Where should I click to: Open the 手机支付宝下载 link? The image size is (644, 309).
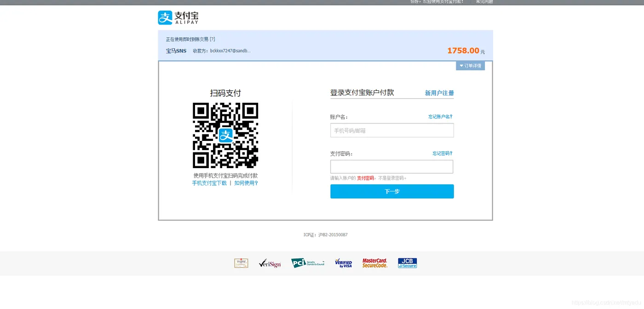[x=209, y=183]
